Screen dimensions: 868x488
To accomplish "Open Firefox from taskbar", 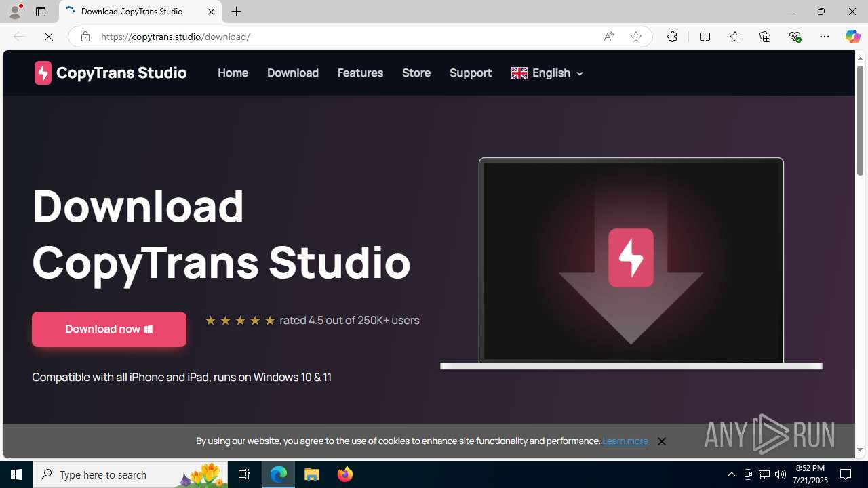I will (x=345, y=474).
